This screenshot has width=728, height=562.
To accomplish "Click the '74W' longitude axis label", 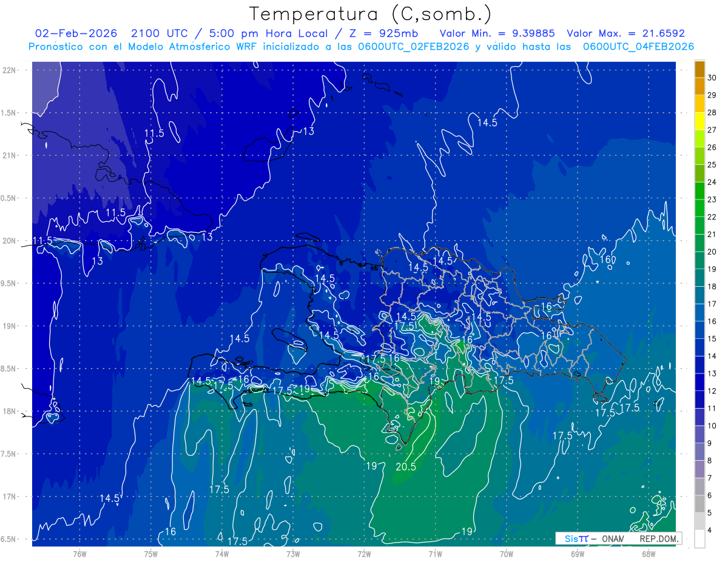I will point(222,554).
